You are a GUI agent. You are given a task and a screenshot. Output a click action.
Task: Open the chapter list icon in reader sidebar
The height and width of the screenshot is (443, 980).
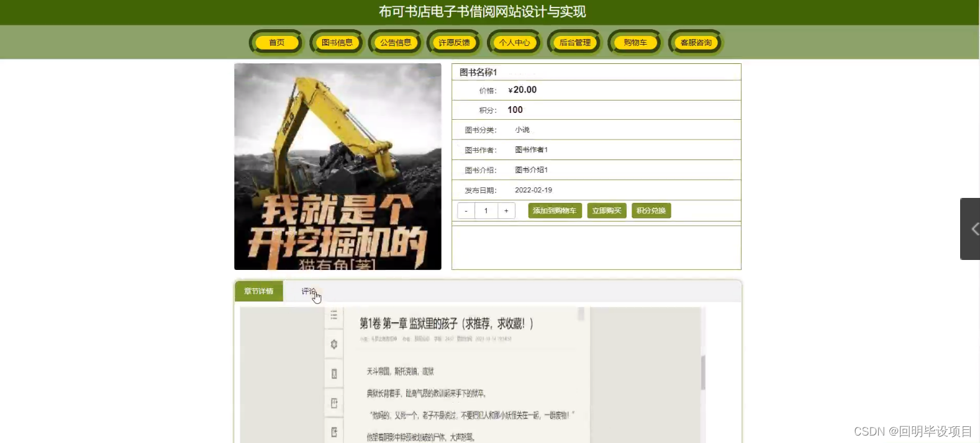tap(334, 315)
